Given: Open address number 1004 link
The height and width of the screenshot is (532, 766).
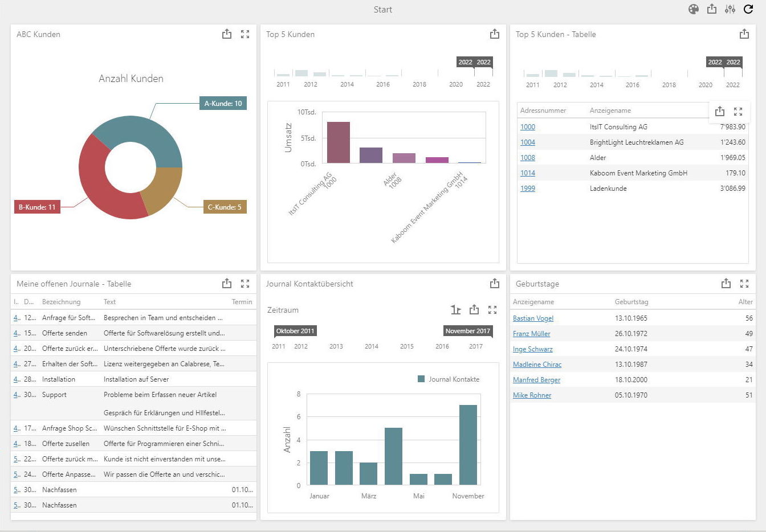Looking at the screenshot, I should pos(528,142).
